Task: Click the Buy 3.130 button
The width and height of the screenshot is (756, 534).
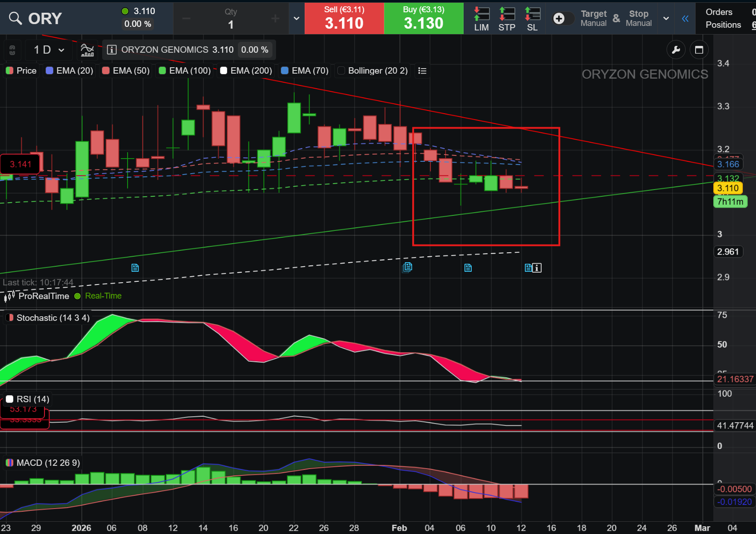Action: point(424,18)
